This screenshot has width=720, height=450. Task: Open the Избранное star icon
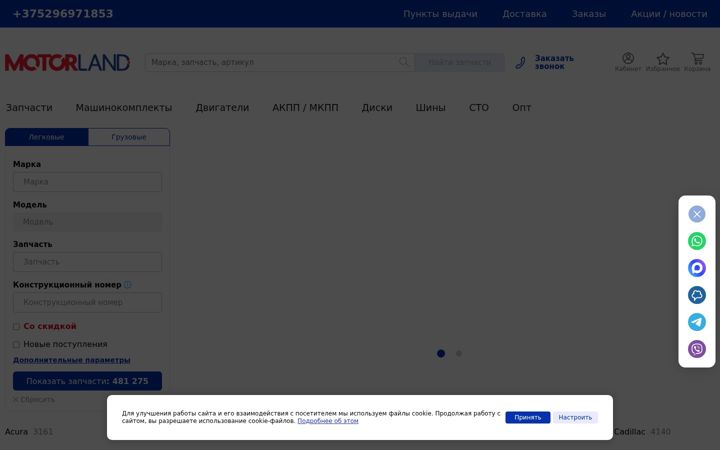click(x=663, y=62)
